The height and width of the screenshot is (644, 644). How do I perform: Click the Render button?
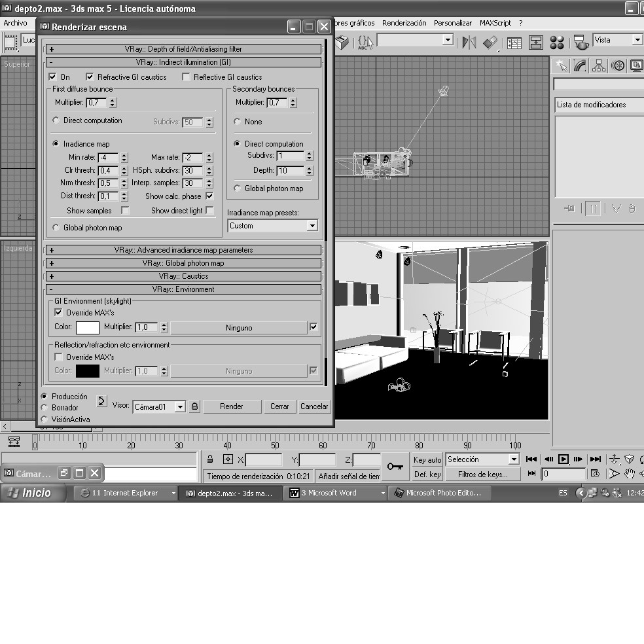click(x=232, y=406)
